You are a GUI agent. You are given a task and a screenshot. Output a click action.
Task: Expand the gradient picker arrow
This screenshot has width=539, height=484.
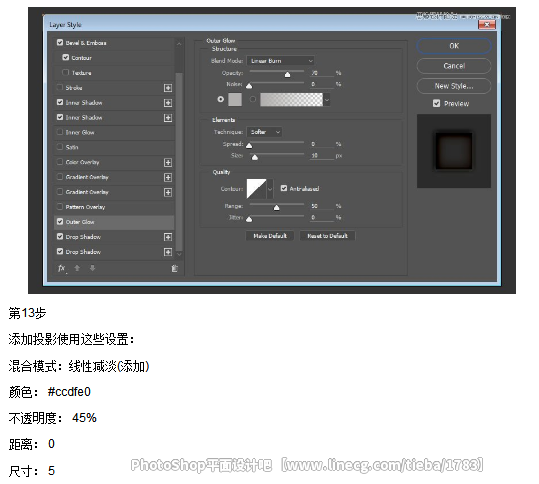(x=327, y=100)
